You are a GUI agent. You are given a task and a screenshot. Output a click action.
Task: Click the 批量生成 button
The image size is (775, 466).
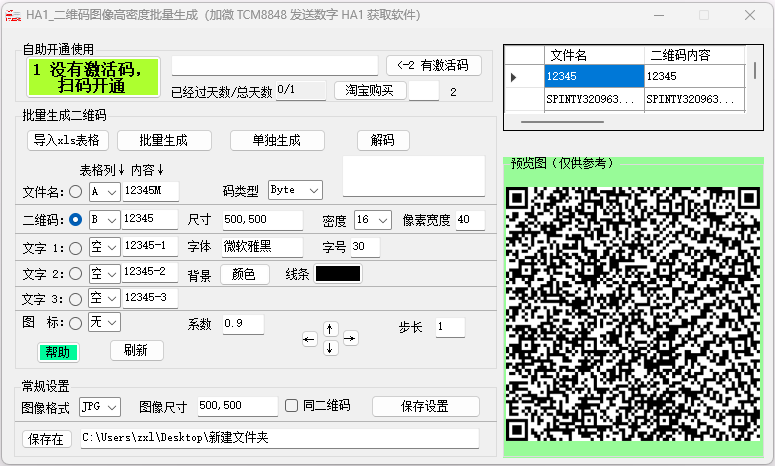(164, 140)
